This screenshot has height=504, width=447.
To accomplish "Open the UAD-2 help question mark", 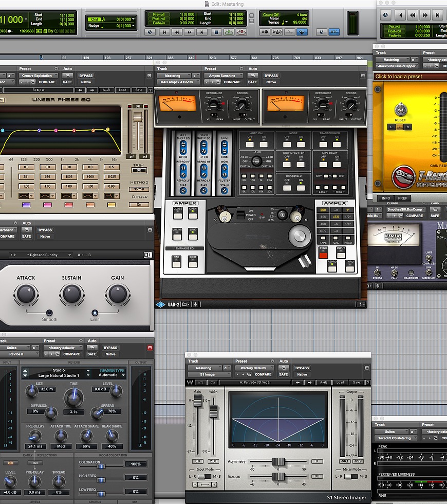I will tap(361, 304).
